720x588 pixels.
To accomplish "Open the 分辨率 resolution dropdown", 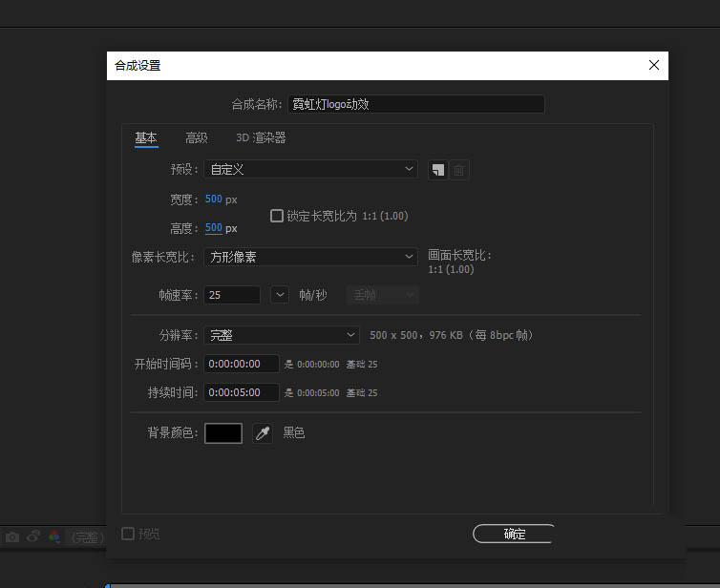I will tap(282, 336).
